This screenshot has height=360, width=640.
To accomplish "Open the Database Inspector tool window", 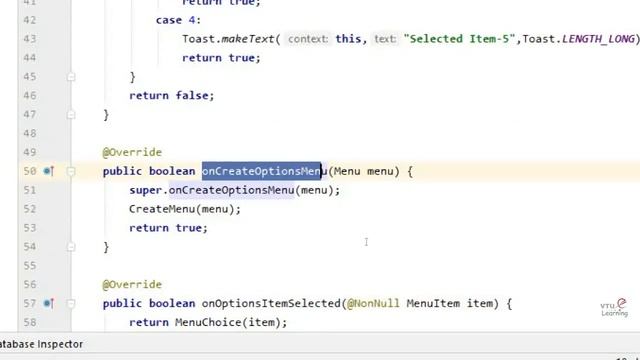I will (x=41, y=344).
